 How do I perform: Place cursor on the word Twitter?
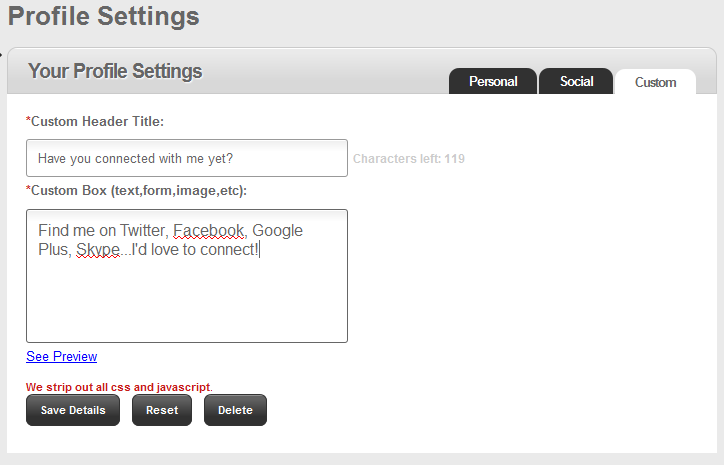(141, 231)
